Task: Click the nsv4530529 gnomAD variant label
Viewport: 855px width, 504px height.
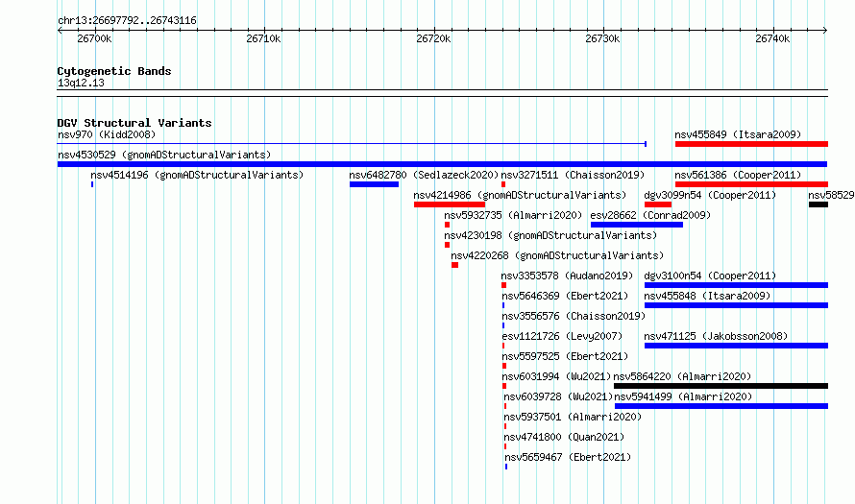Action: (164, 155)
